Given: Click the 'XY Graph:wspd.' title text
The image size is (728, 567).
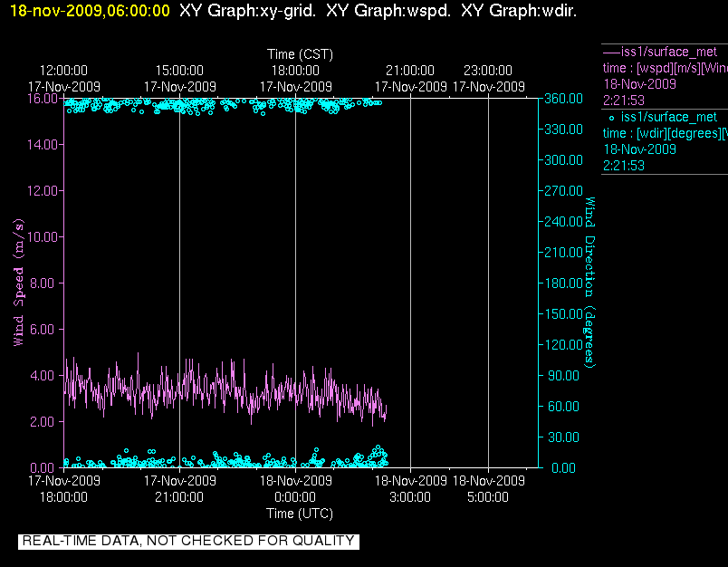Looking at the screenshot, I should tap(388, 11).
